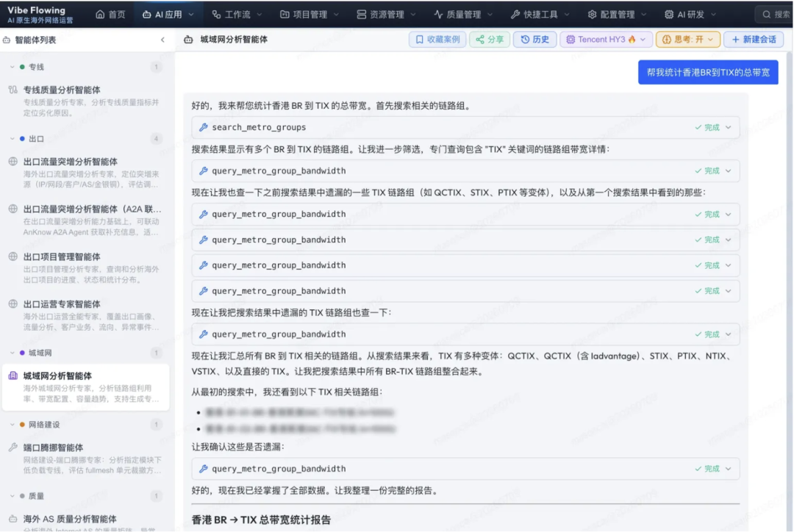Collapse the 专线 group
Viewport: 794px width, 532px height.
point(12,67)
